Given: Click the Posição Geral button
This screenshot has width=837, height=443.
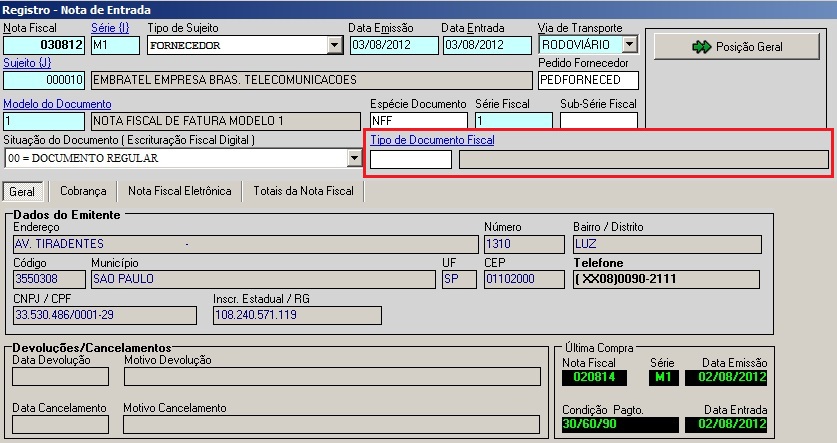Looking at the screenshot, I should [737, 46].
